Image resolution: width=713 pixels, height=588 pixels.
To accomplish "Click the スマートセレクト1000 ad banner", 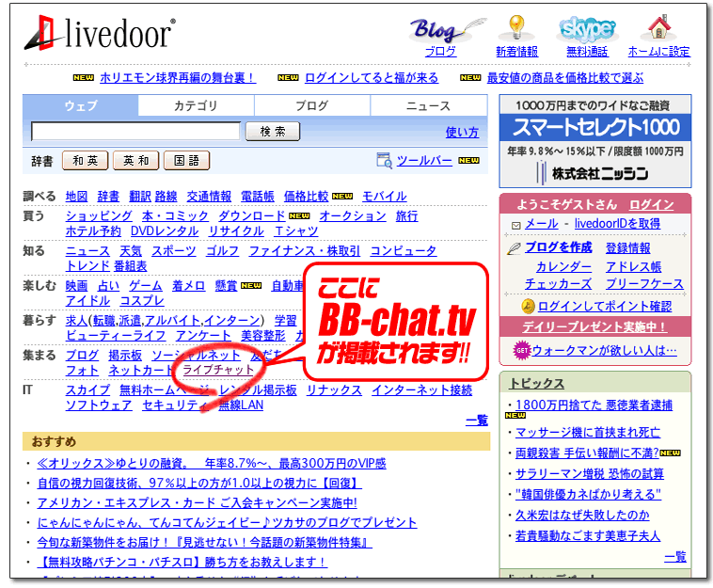I will click(595, 141).
